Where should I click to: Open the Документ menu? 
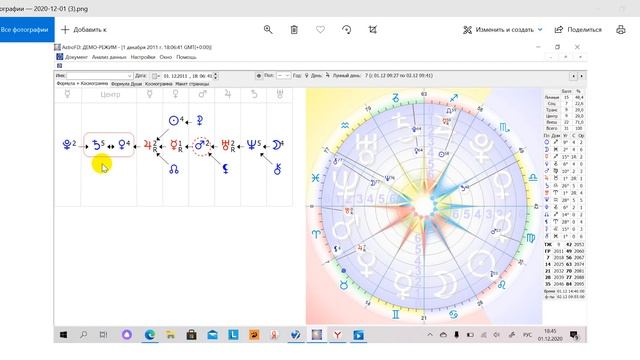76,57
